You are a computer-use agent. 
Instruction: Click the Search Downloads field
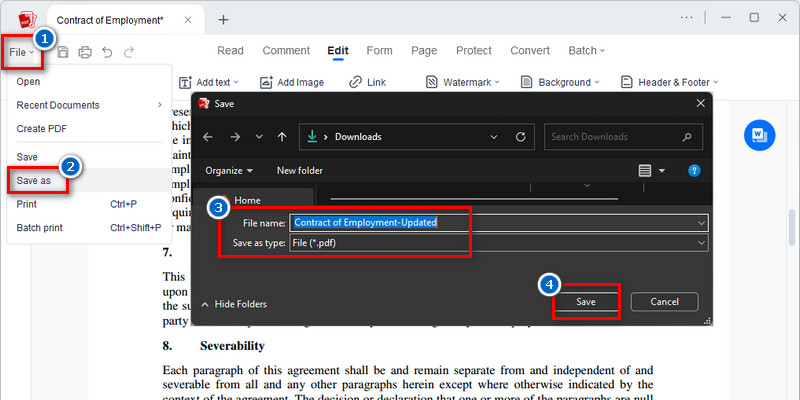(623, 137)
